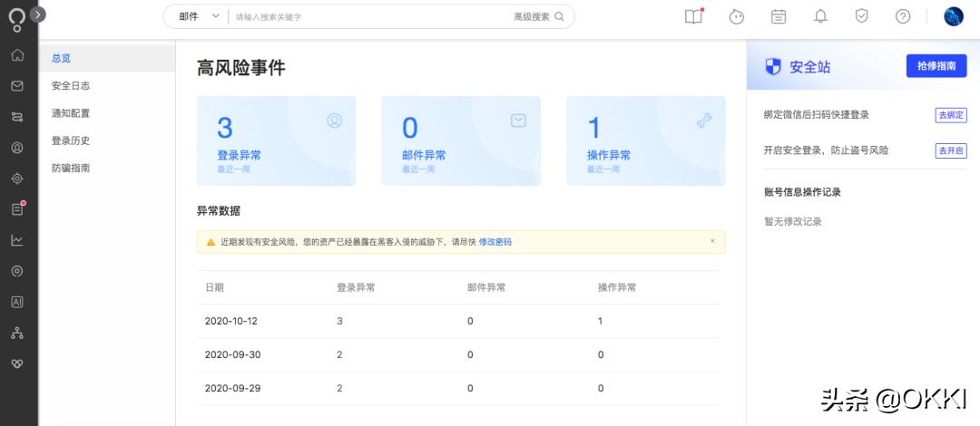
Task: Select the 2020-10-12 table row date
Action: point(231,321)
